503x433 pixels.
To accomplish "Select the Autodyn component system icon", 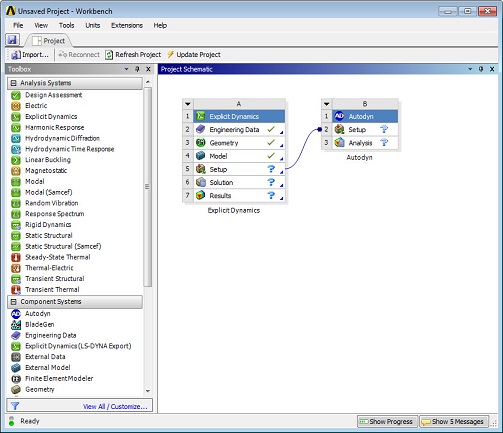I will (16, 314).
